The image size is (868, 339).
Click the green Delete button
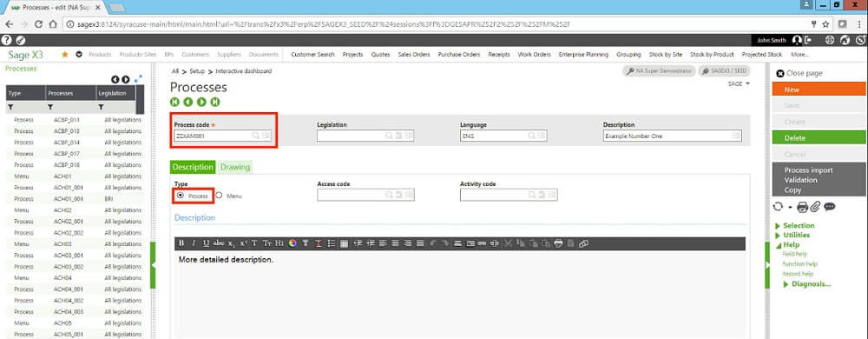tap(819, 137)
